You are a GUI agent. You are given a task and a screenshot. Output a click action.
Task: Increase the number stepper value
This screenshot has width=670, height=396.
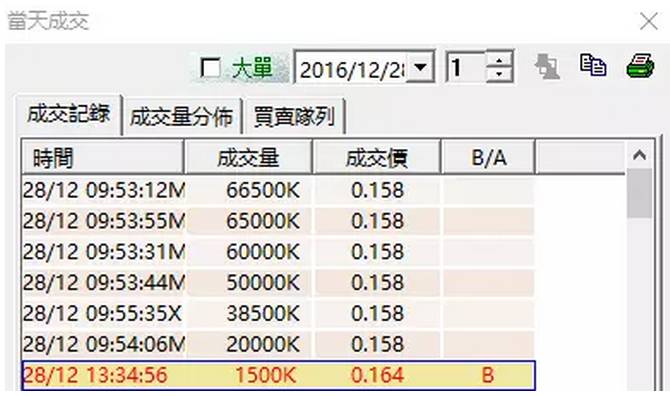pos(499,59)
